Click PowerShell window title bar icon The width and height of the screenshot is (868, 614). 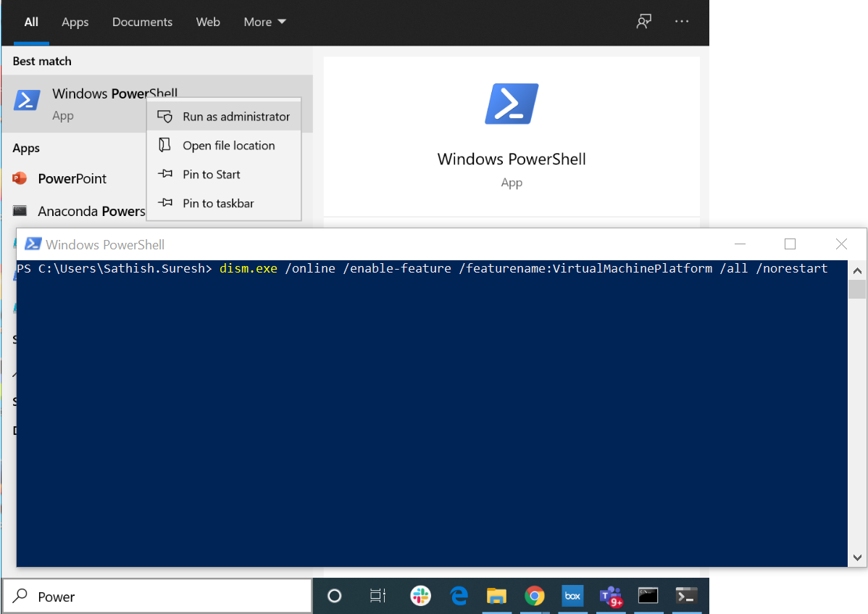pyautogui.click(x=33, y=244)
